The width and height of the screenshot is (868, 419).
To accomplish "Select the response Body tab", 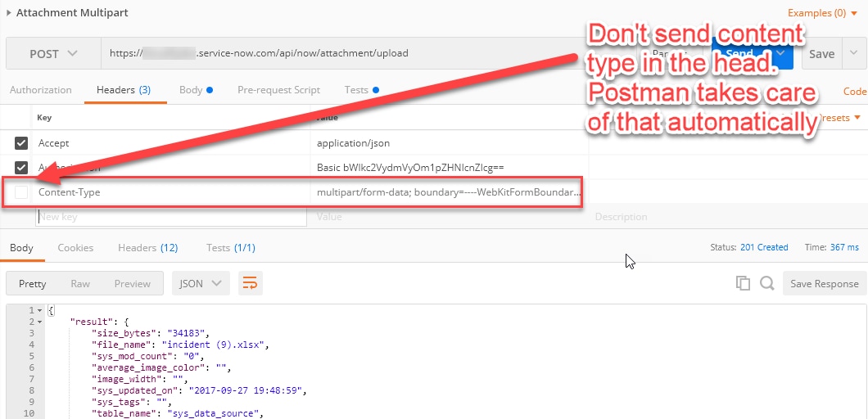I will point(21,248).
